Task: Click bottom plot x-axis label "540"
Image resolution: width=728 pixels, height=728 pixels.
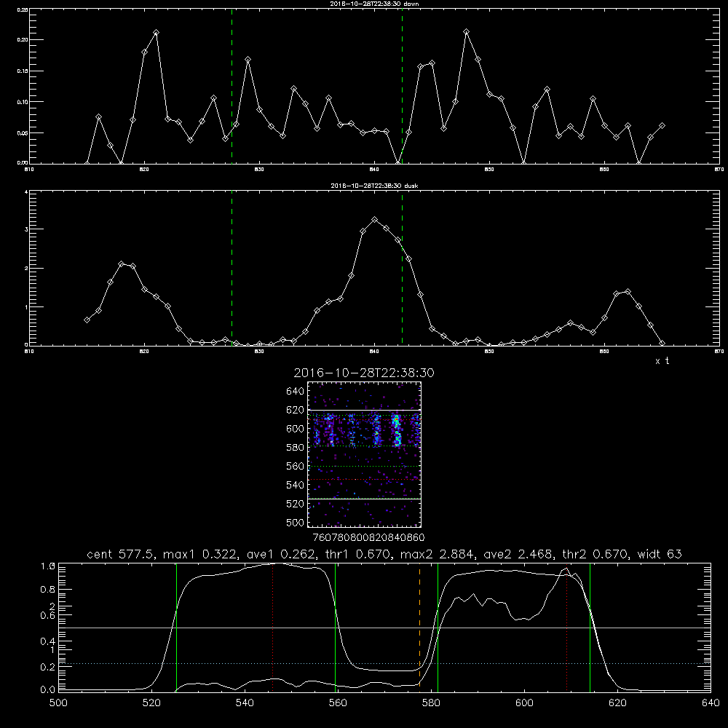Action: [245, 703]
